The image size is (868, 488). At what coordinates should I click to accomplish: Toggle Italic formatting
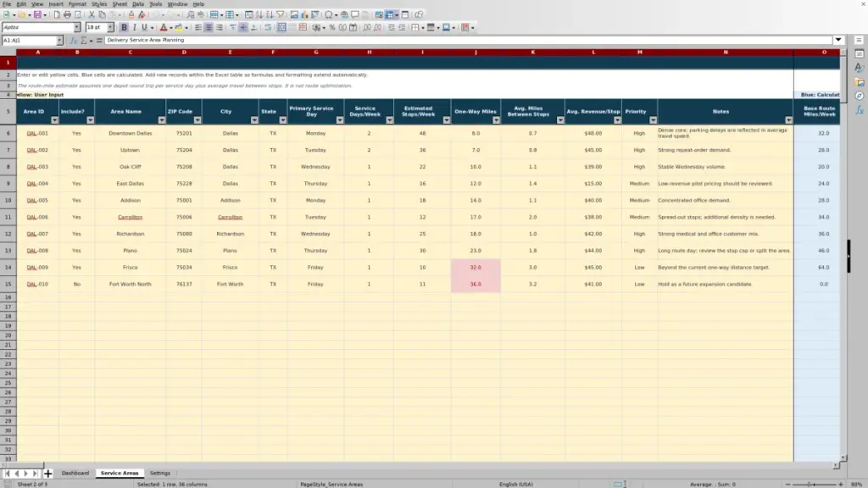click(x=134, y=27)
